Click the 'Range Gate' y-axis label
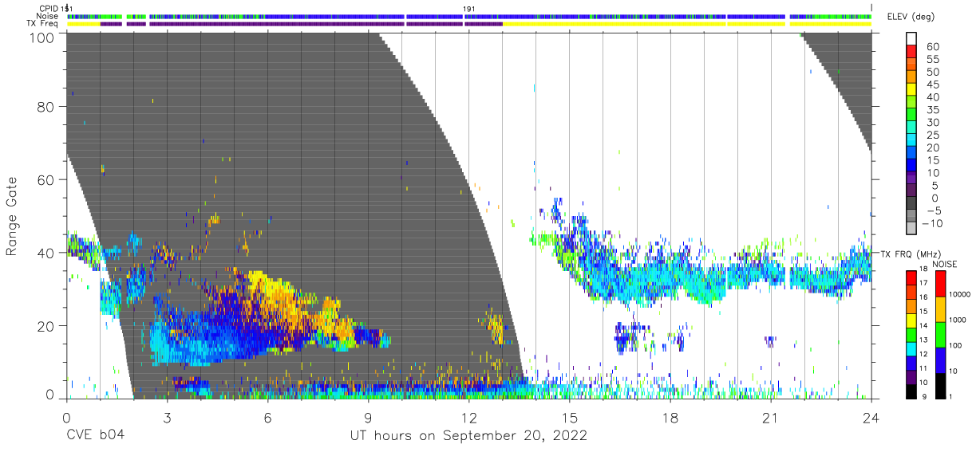The height and width of the screenshot is (452, 980). click(12, 217)
